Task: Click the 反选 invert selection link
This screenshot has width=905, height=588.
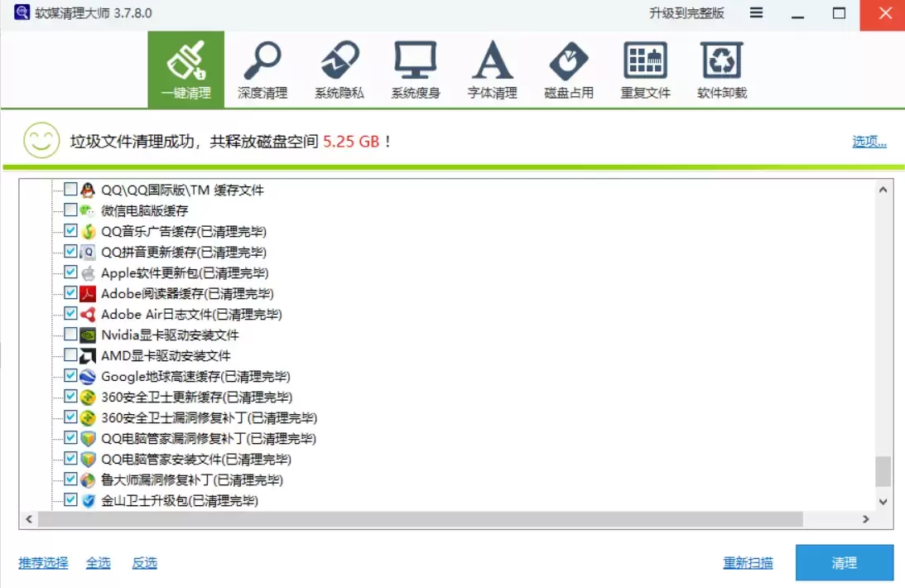Action: 144,562
